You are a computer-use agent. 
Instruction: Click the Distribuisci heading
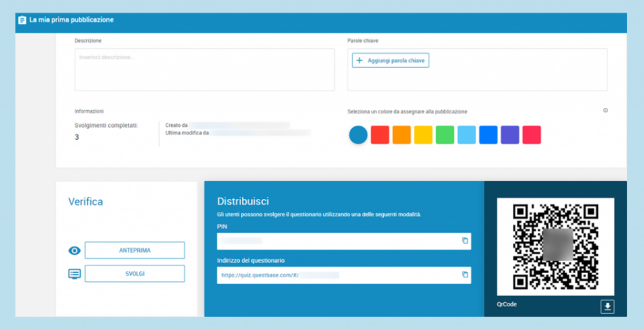point(243,202)
